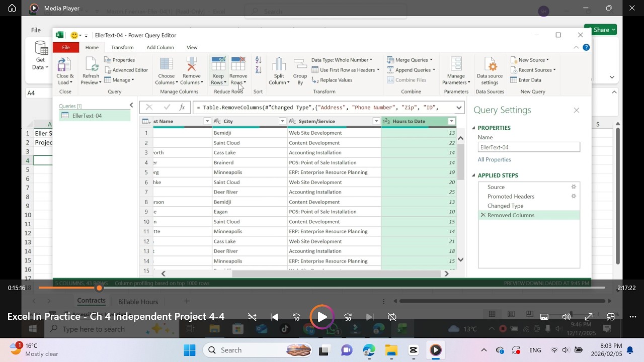Select the Home ribbon tab
644x362 pixels.
click(92, 47)
